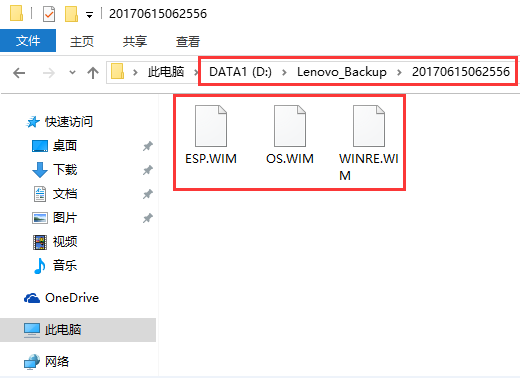Image resolution: width=520 pixels, height=378 pixels.
Task: Unpin 文档 using its pin icon
Action: pos(148,194)
